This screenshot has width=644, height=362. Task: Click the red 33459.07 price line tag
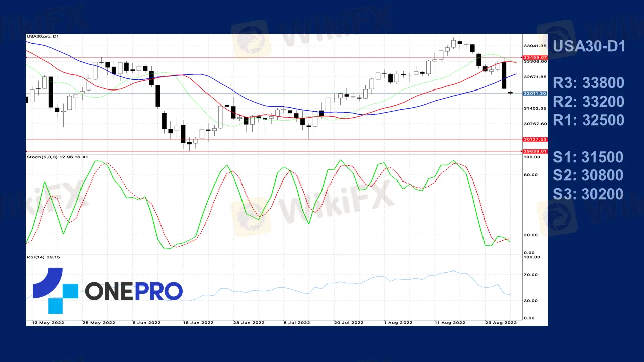coord(534,57)
